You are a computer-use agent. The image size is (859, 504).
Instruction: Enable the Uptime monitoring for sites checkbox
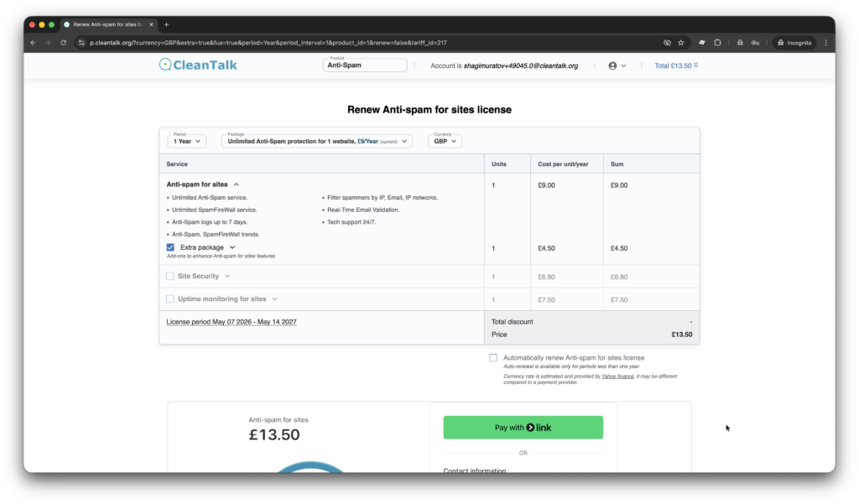point(169,299)
